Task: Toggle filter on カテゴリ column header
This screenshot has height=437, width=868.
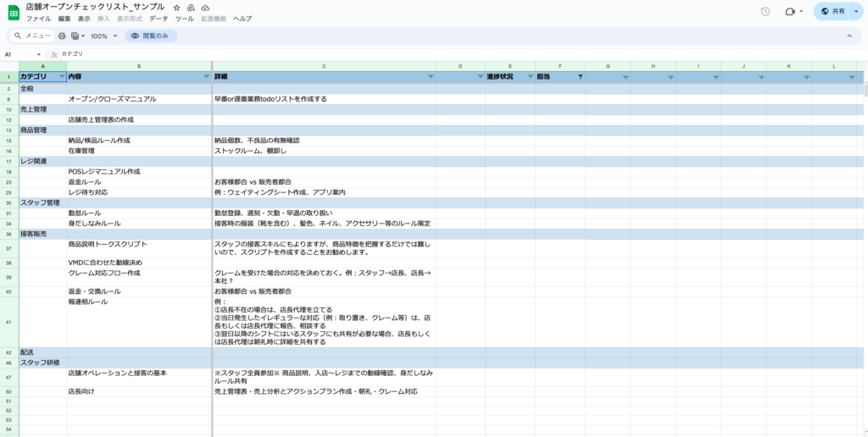Action: coord(61,77)
